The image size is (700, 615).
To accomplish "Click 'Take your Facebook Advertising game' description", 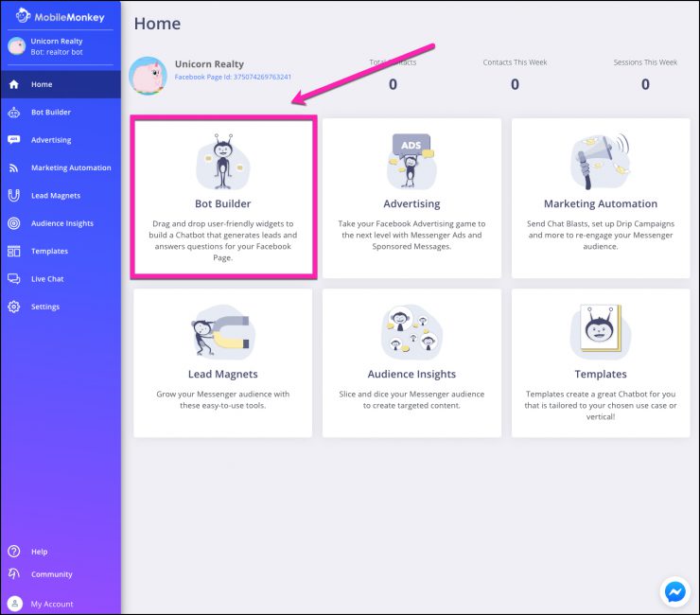I will [411, 235].
